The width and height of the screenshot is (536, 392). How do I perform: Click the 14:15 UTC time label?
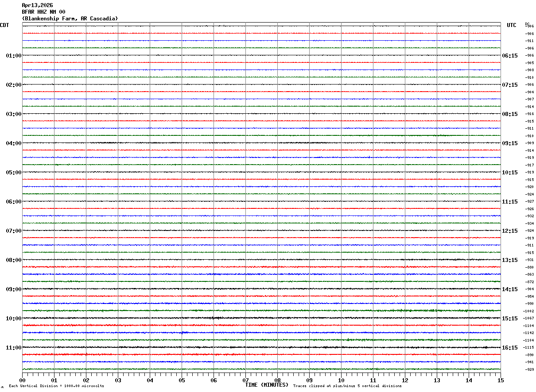509,289
